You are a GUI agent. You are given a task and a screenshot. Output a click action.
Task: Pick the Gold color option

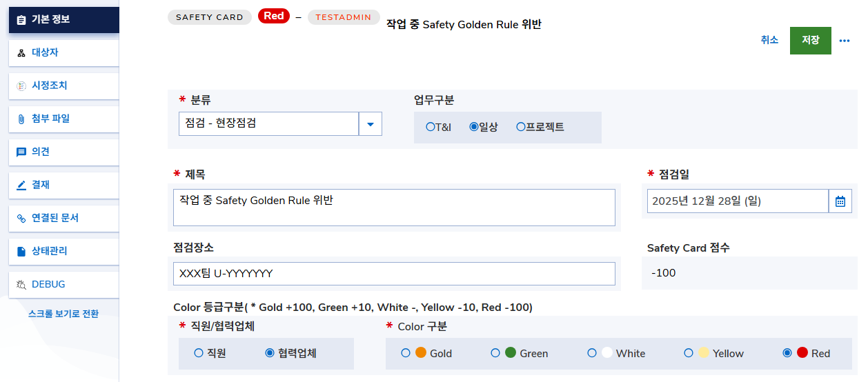406,353
